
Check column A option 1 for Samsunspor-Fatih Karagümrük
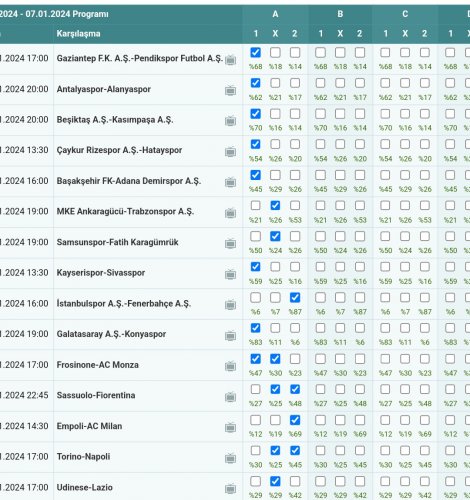click(255, 236)
